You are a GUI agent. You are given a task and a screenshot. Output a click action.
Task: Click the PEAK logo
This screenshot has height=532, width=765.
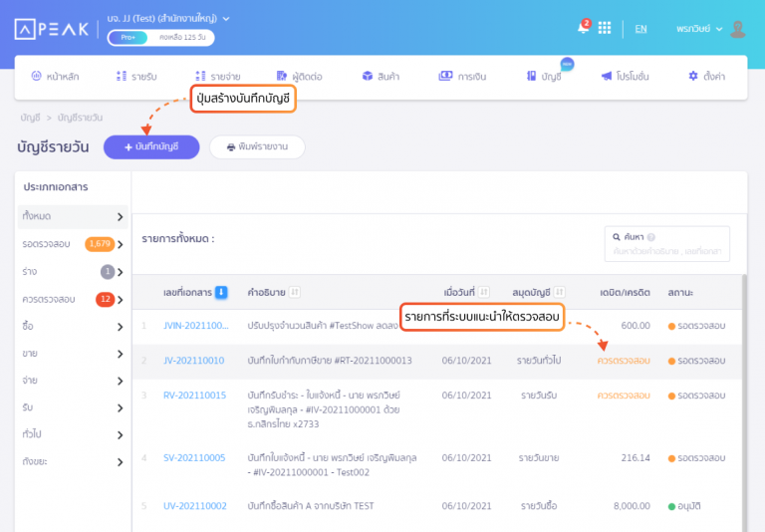pos(53,28)
